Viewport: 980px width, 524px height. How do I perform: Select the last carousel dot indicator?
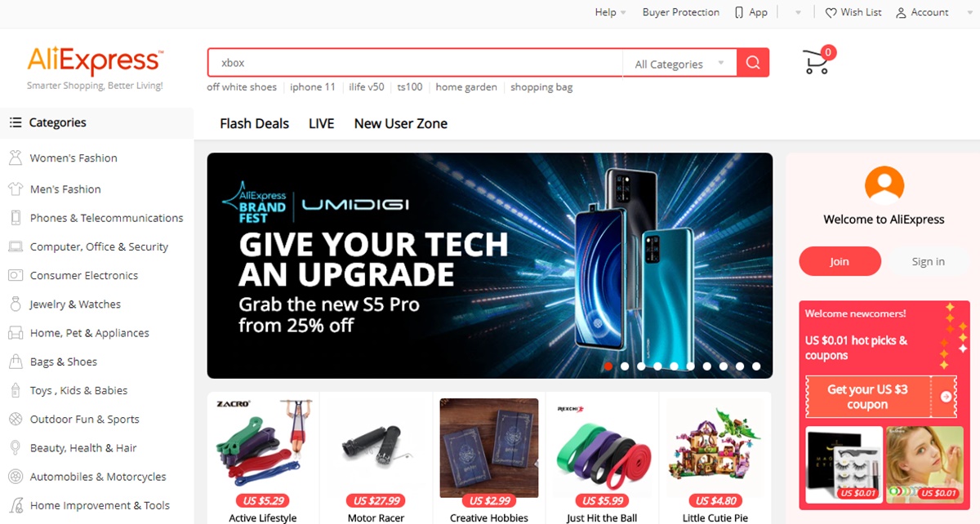pos(756,366)
